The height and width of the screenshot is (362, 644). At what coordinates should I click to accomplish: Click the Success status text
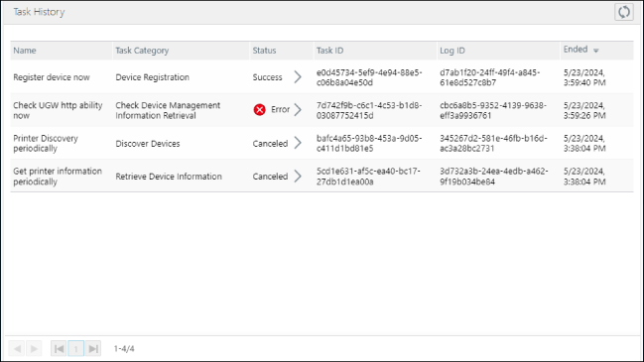[x=267, y=77]
